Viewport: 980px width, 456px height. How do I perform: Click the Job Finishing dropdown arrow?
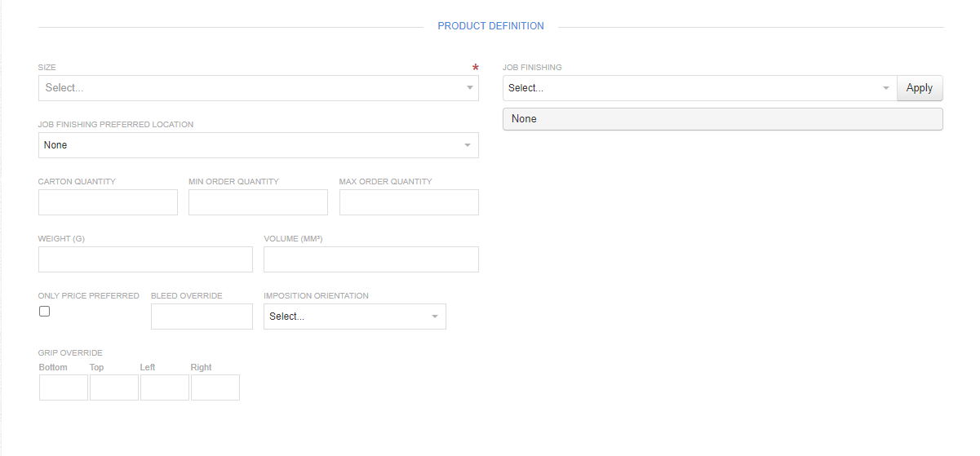pyautogui.click(x=886, y=88)
